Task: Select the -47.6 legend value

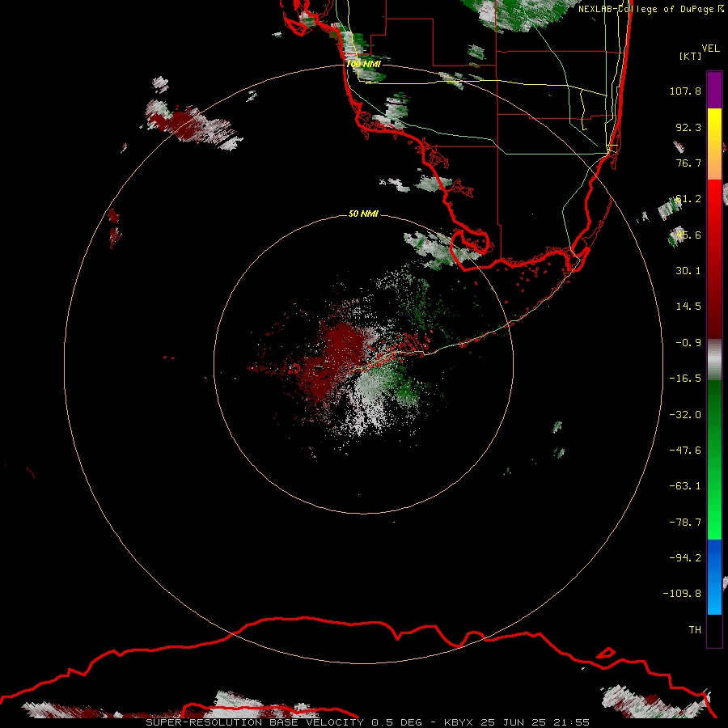Action: pyautogui.click(x=685, y=451)
